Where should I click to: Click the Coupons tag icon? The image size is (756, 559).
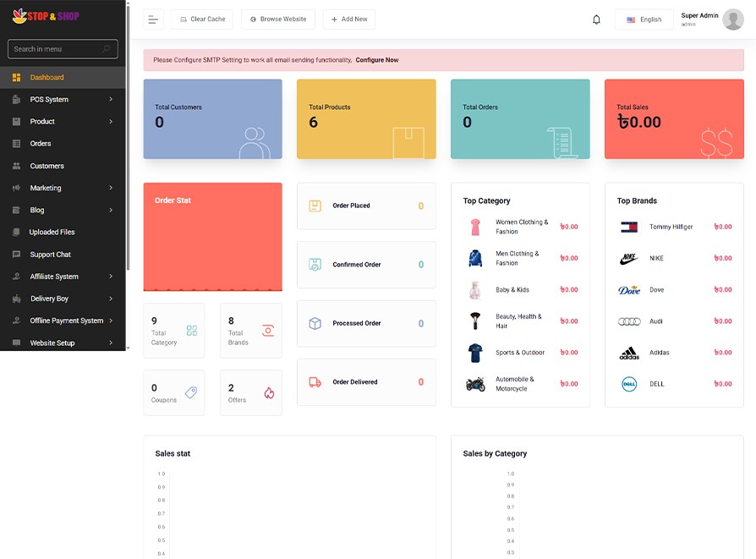pyautogui.click(x=190, y=392)
